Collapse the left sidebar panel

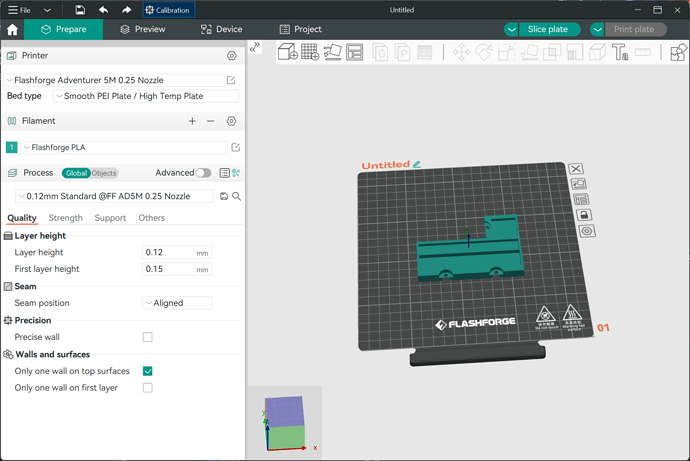pos(254,47)
